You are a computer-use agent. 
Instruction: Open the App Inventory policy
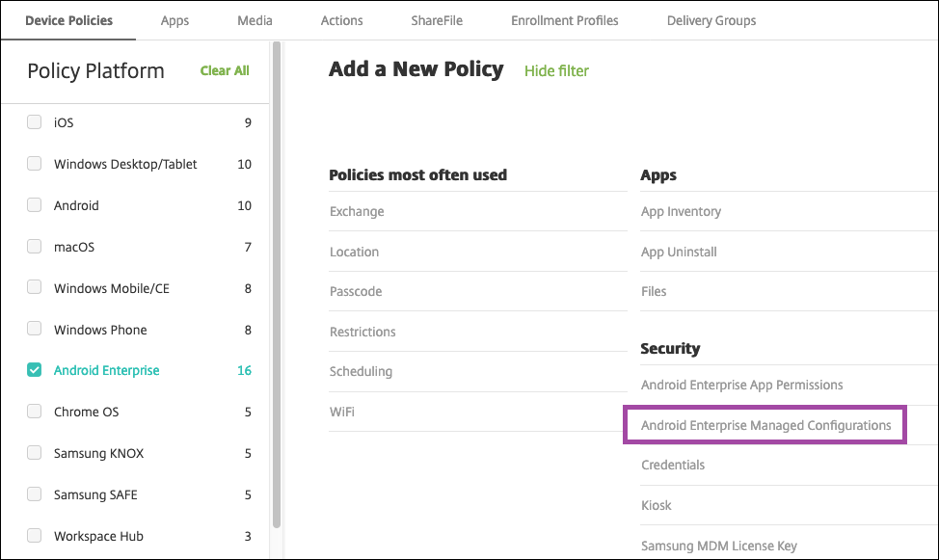tap(681, 211)
